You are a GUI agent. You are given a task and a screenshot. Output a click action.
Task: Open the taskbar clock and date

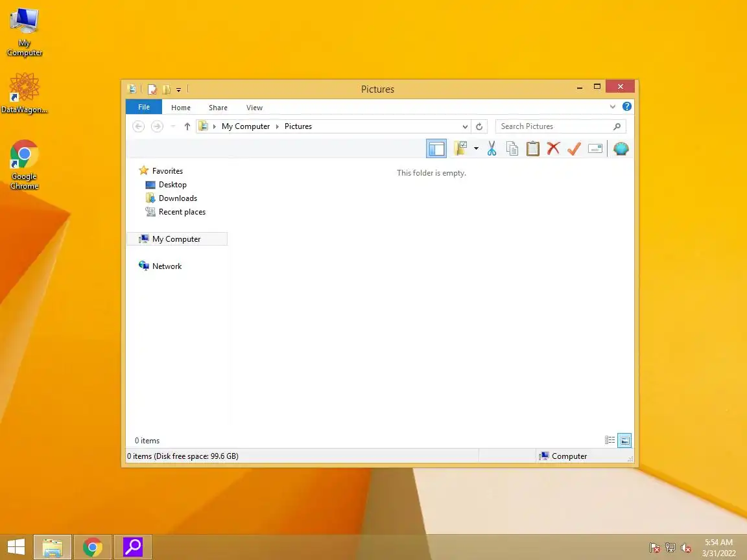coord(718,548)
